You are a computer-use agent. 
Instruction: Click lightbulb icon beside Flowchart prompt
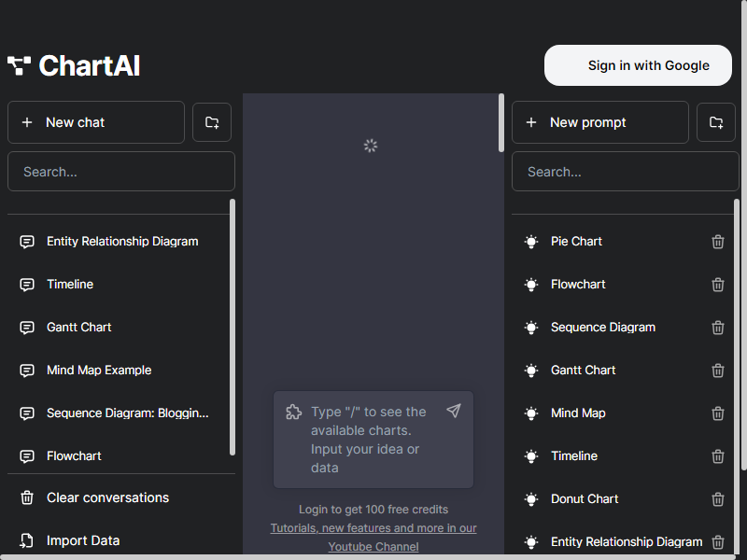click(531, 285)
